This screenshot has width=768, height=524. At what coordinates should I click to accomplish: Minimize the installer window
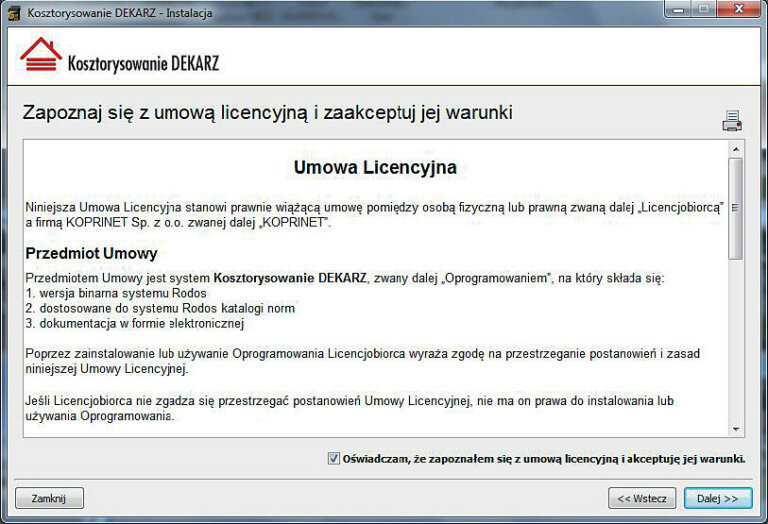click(x=678, y=9)
